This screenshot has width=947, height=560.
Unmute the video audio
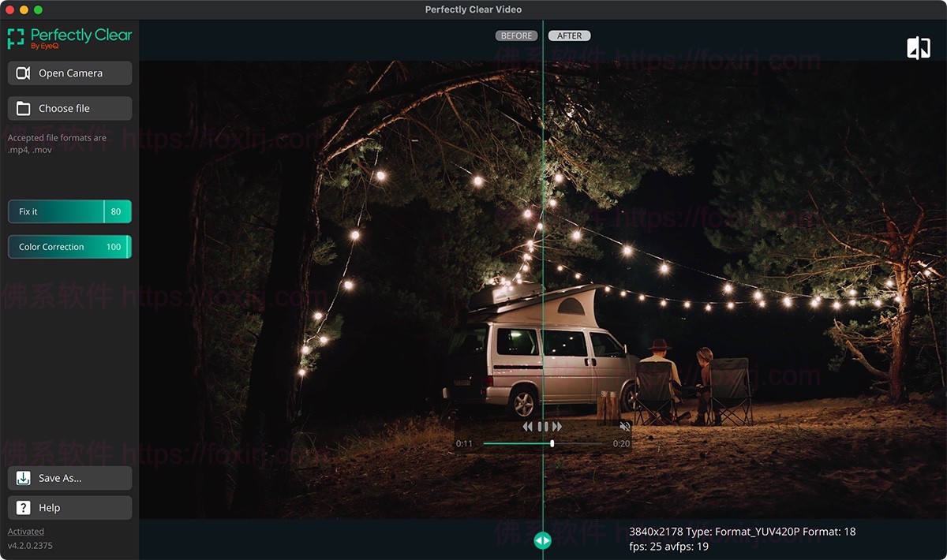624,427
